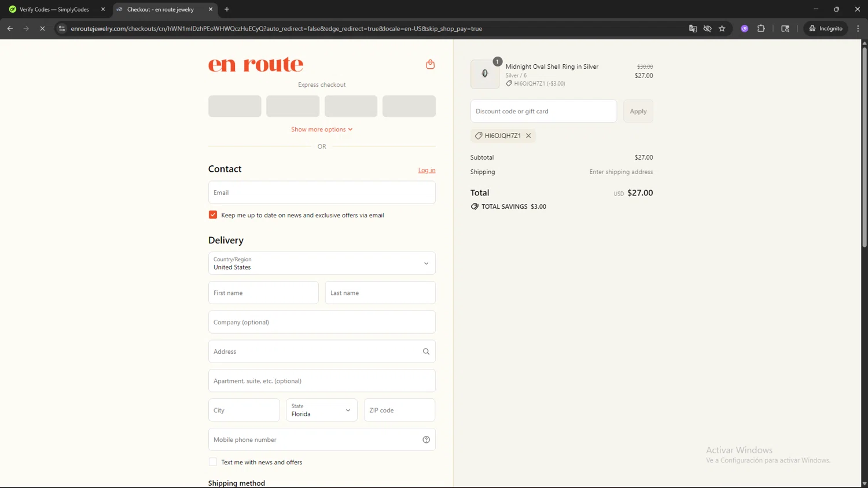Image resolution: width=868 pixels, height=488 pixels.
Task: Focus the Email input field
Action: pyautogui.click(x=322, y=193)
